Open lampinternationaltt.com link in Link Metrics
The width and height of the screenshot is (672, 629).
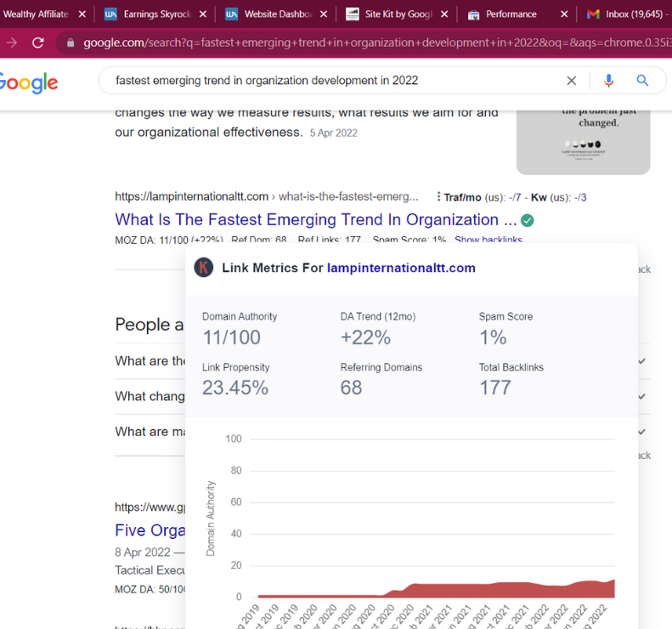[x=401, y=268]
